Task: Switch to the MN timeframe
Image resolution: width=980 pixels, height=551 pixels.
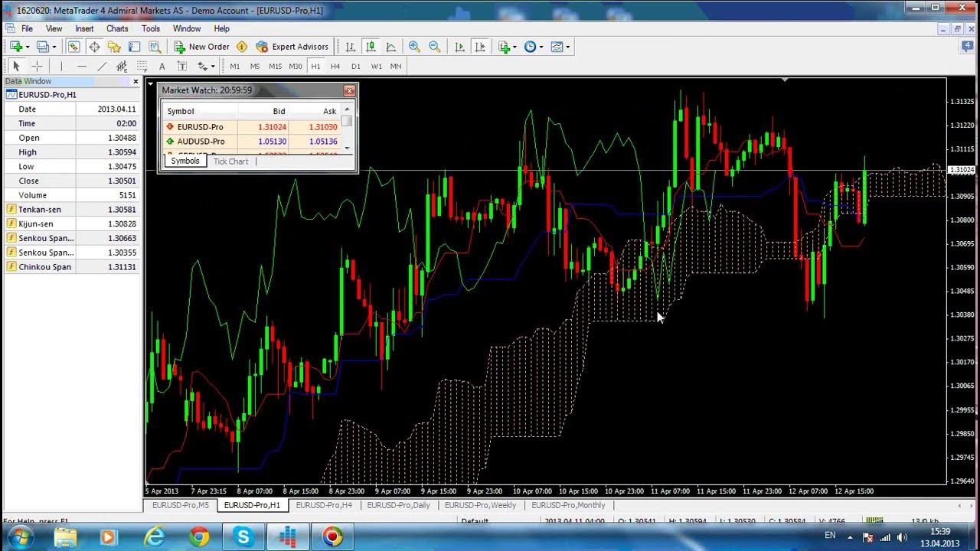Action: click(x=396, y=67)
